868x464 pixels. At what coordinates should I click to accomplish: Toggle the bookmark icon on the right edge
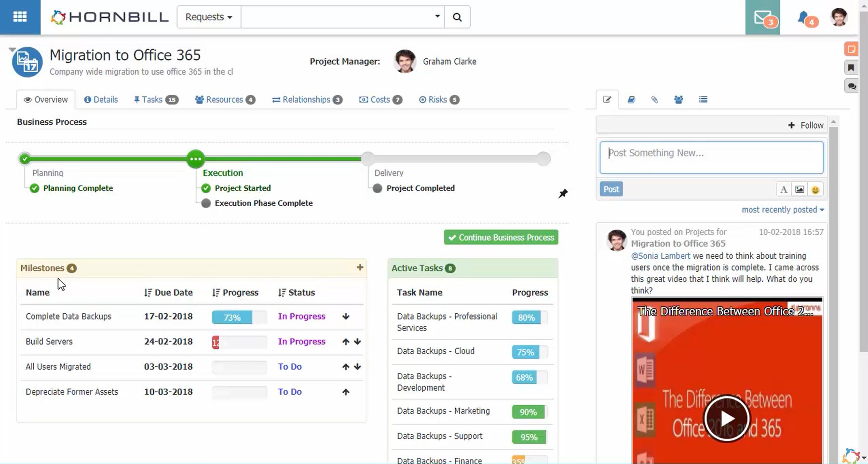851,67
